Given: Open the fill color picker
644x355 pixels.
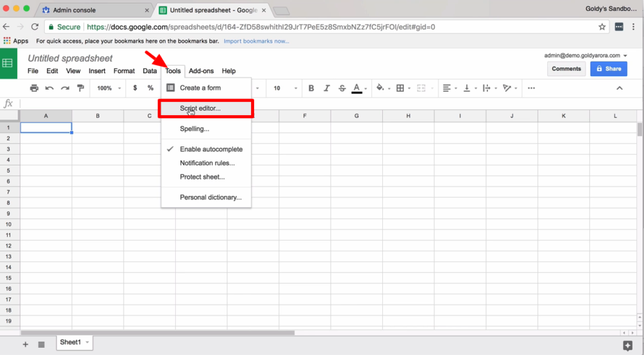Looking at the screenshot, I should 380,88.
